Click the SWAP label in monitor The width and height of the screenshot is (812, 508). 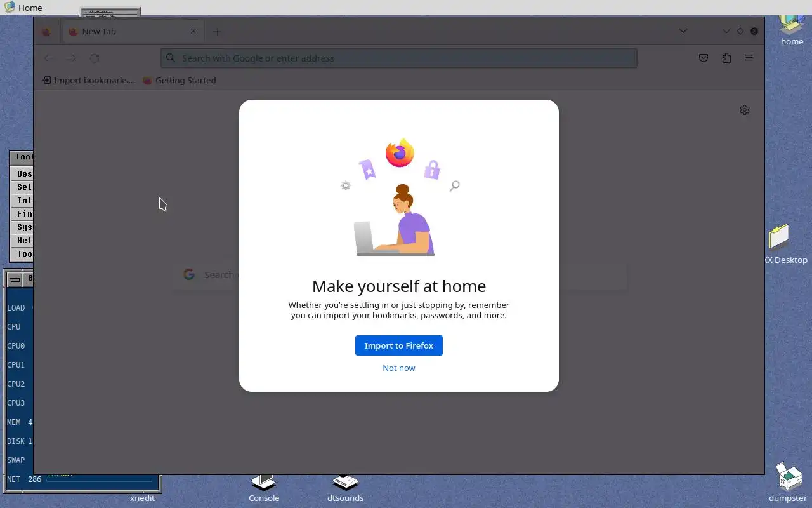click(x=16, y=460)
